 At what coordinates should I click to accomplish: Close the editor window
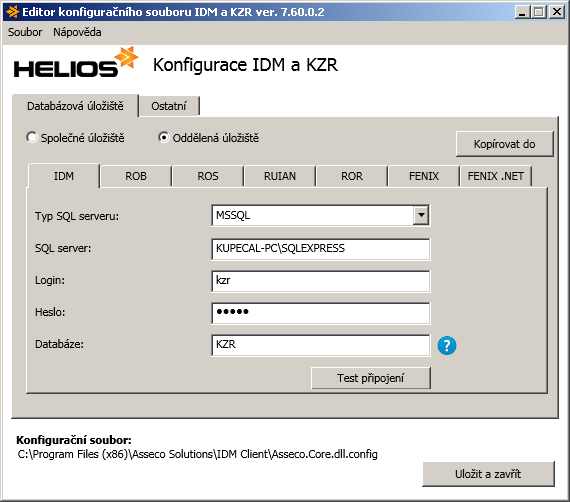[x=557, y=12]
